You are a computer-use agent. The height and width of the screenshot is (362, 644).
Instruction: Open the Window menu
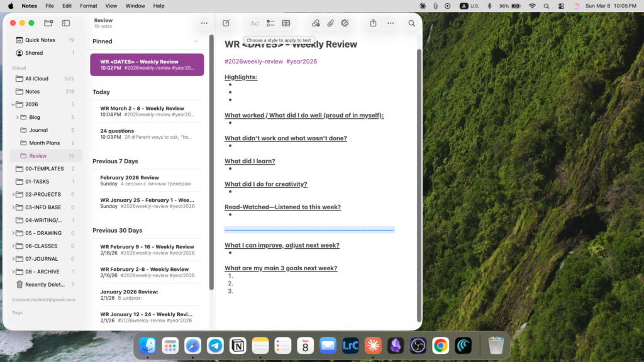click(x=135, y=6)
